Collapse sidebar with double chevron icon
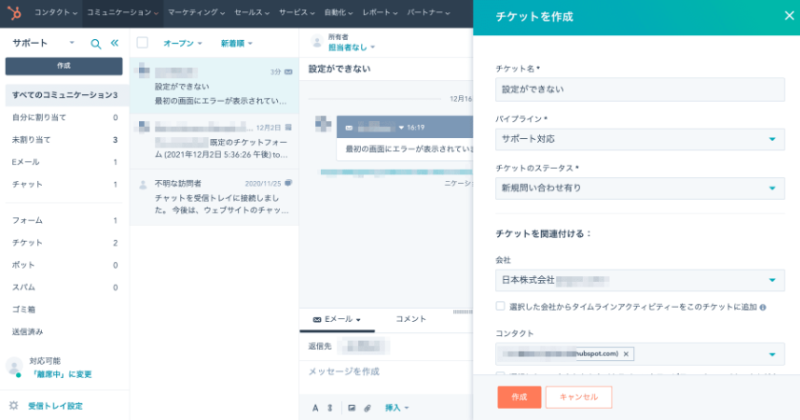Screen dimensions: 800x420 114,43
